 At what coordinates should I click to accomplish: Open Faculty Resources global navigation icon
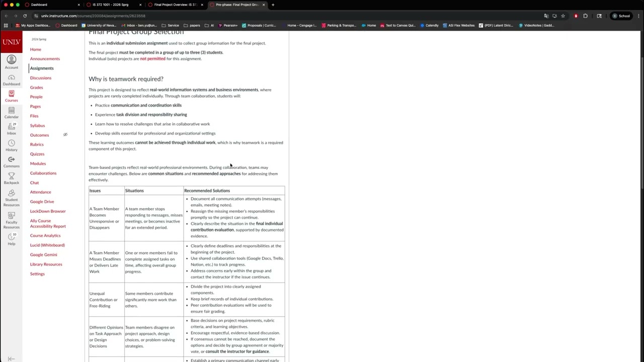click(x=11, y=221)
